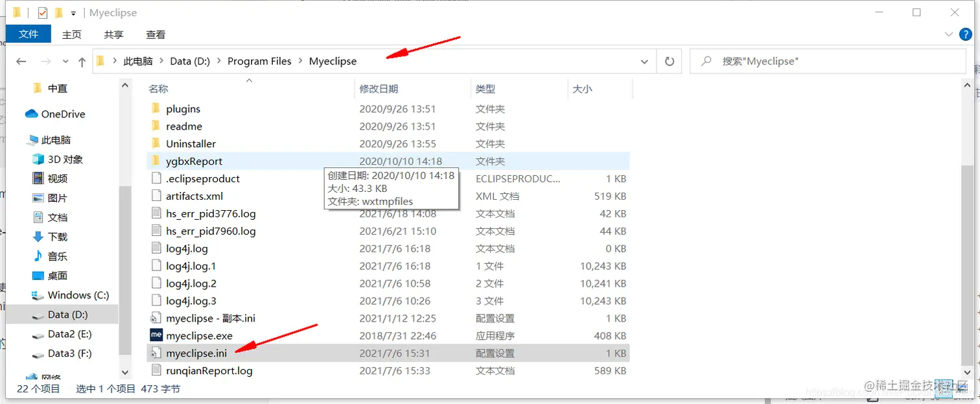Click the search Myeclipse input field
Viewport: 980px width, 404px height.
828,61
